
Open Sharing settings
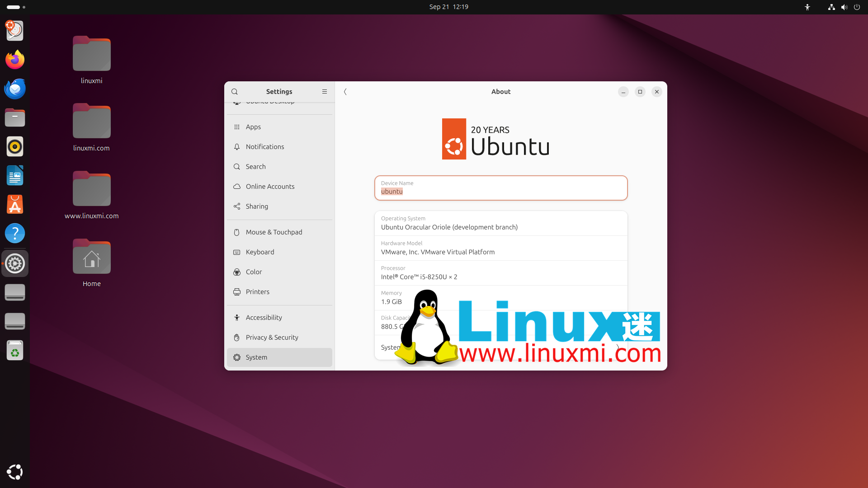(x=279, y=206)
